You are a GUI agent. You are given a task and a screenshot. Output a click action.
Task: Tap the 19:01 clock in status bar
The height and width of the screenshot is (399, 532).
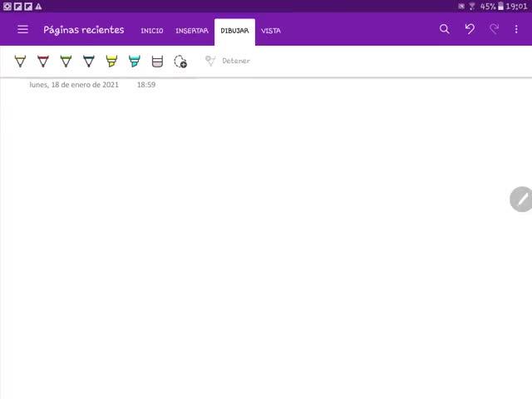click(517, 7)
